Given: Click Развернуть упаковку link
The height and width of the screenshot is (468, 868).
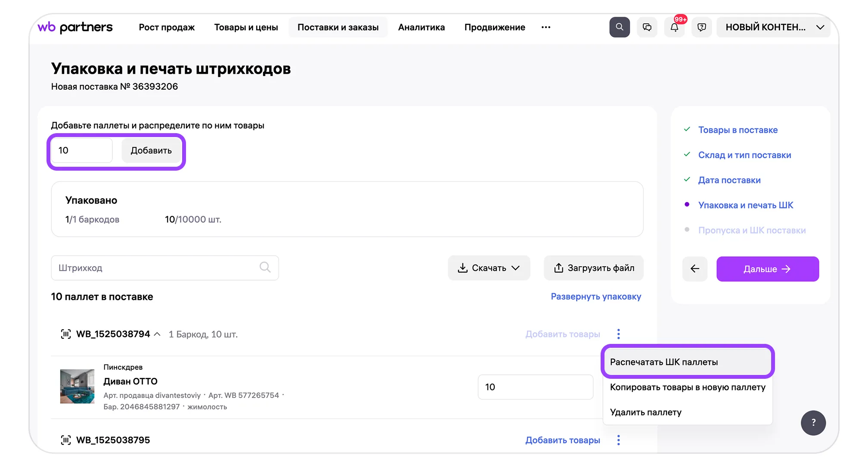Looking at the screenshot, I should point(595,296).
